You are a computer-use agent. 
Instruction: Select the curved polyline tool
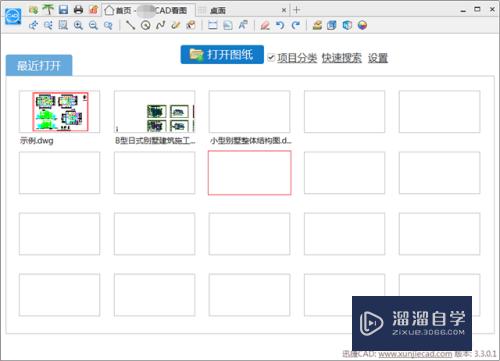click(161, 25)
